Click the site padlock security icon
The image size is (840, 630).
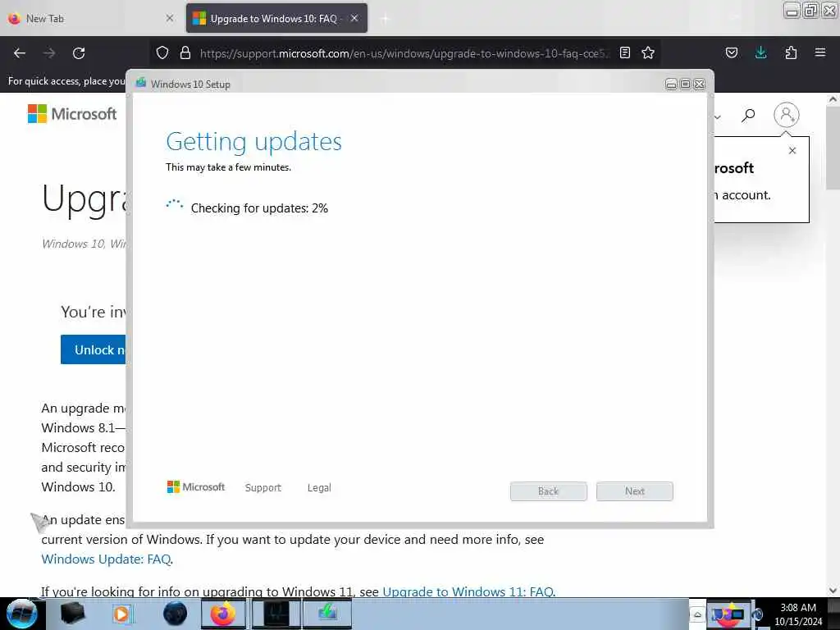[185, 52]
